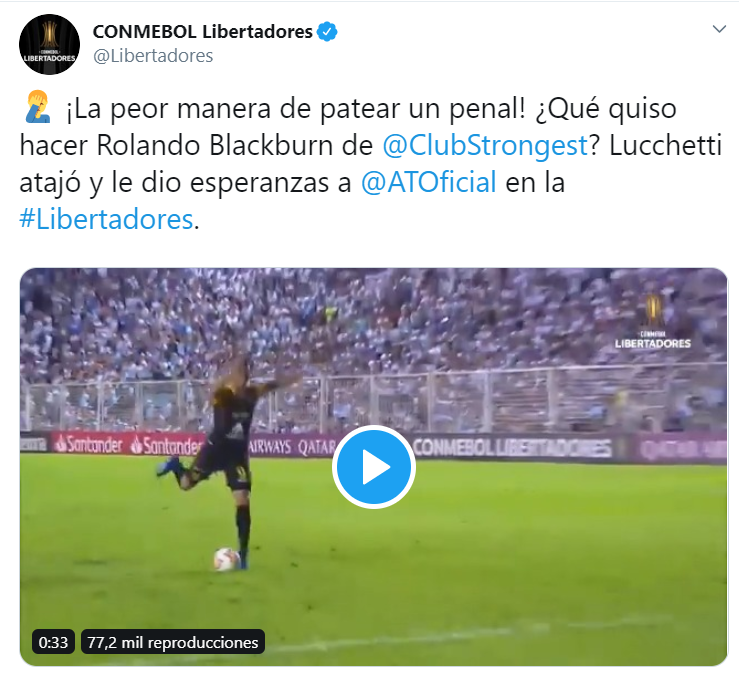The height and width of the screenshot is (693, 739).
Task: Click the CONMEBOL Libertadores profile avatar
Action: click(49, 44)
